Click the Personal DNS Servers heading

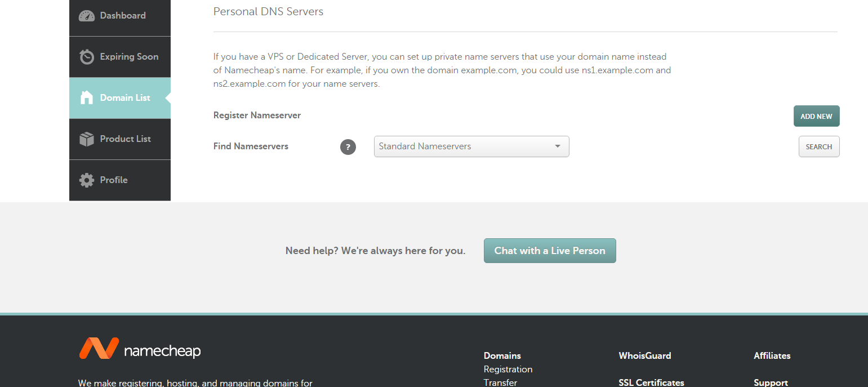tap(268, 11)
